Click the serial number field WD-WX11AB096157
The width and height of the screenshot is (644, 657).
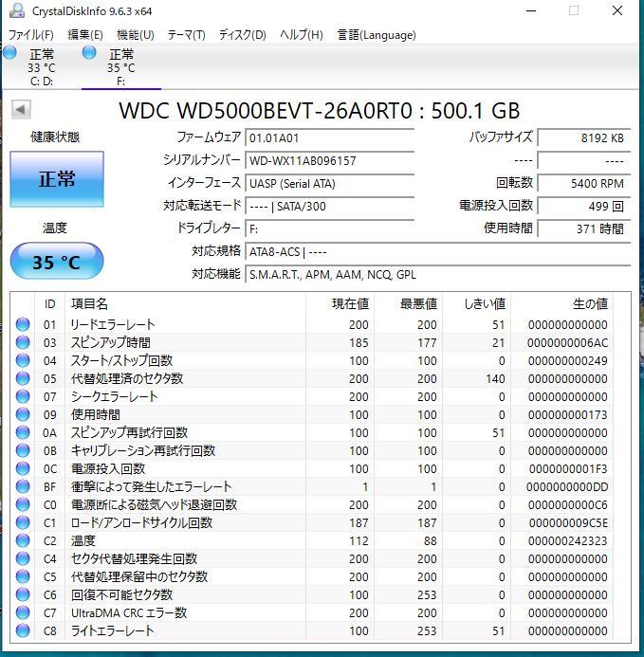[329, 160]
